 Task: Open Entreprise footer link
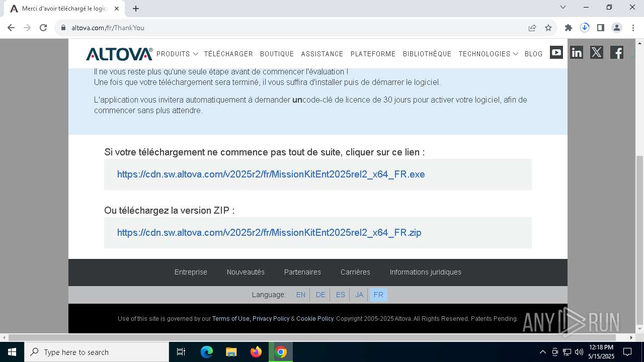[191, 272]
